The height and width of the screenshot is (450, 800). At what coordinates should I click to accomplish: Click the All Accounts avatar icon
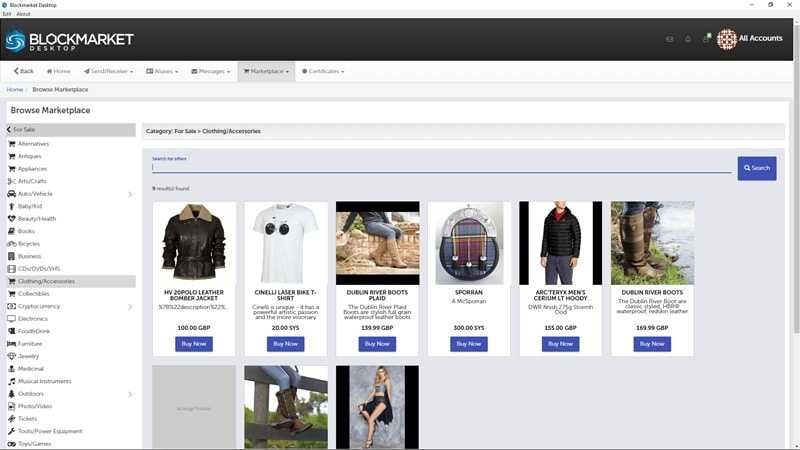727,39
